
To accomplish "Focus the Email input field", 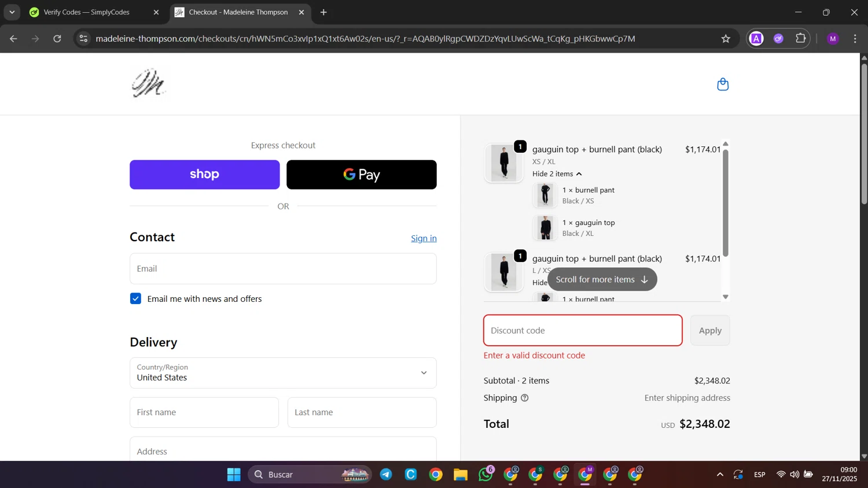I will pyautogui.click(x=283, y=269).
